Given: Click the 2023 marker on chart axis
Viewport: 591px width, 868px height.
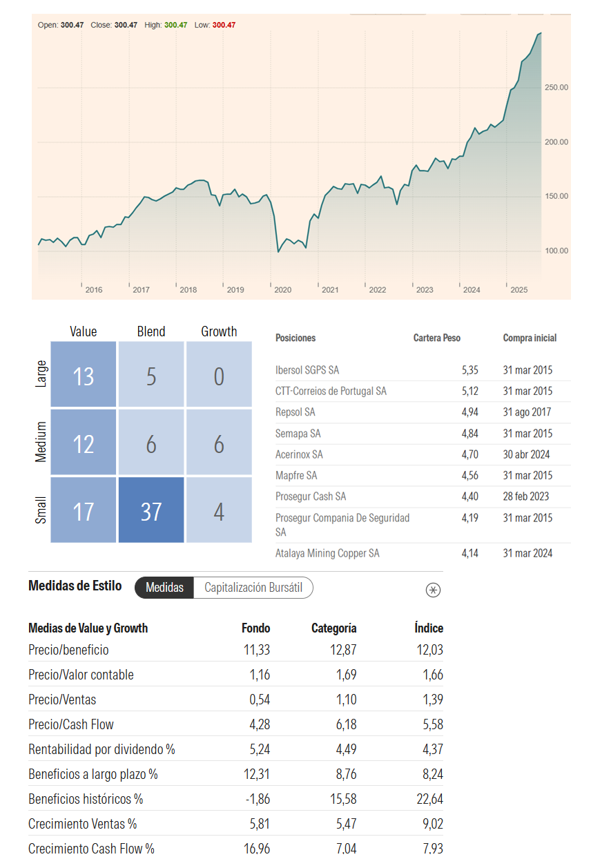Looking at the screenshot, I should [424, 290].
